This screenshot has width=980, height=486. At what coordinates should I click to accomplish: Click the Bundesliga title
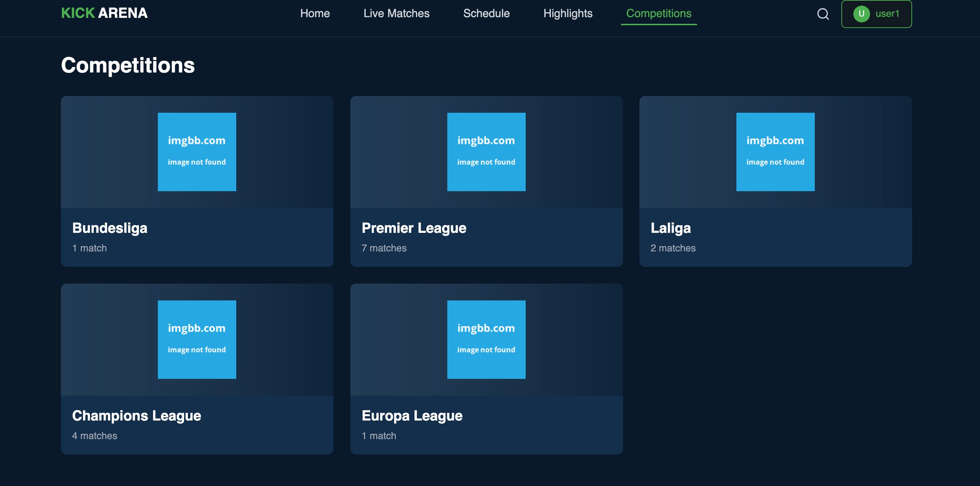[x=110, y=228]
